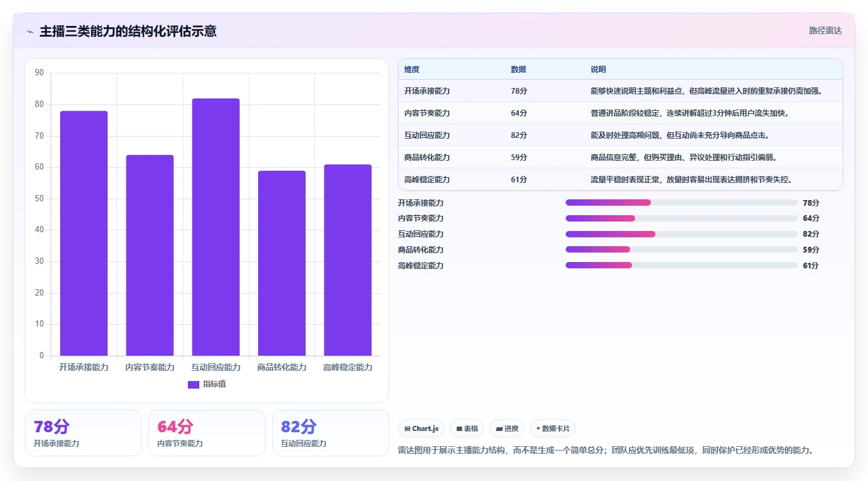Click the 64分 value after the progress bar
The width and height of the screenshot is (868, 481).
point(811,218)
